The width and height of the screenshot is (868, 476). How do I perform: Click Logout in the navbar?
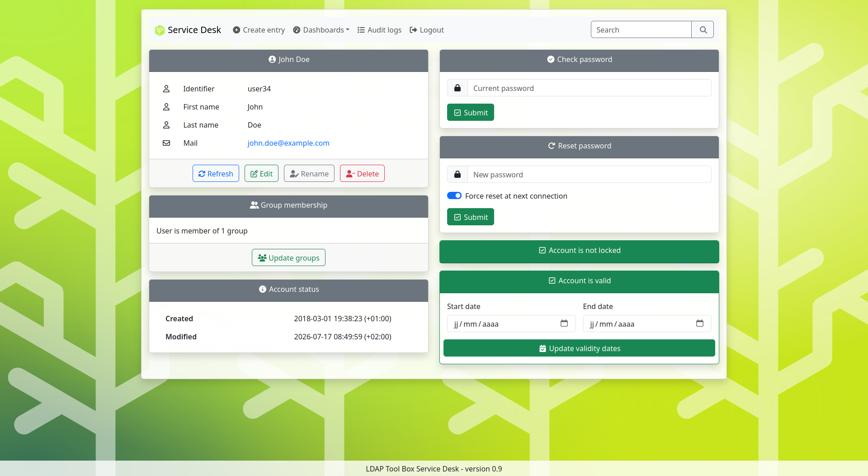pyautogui.click(x=427, y=30)
